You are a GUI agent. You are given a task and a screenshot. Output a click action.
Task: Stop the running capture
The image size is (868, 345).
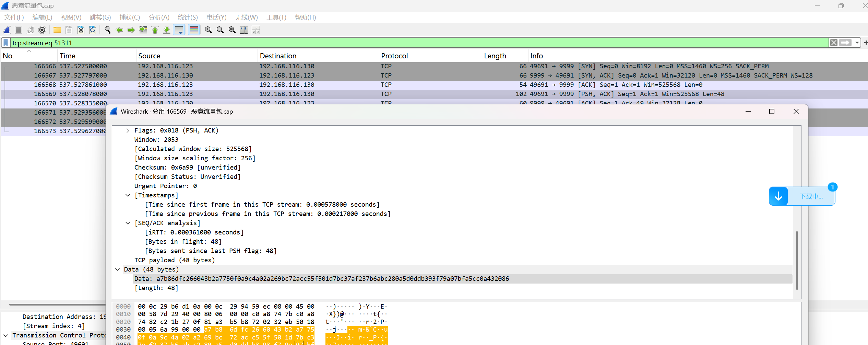tap(19, 30)
